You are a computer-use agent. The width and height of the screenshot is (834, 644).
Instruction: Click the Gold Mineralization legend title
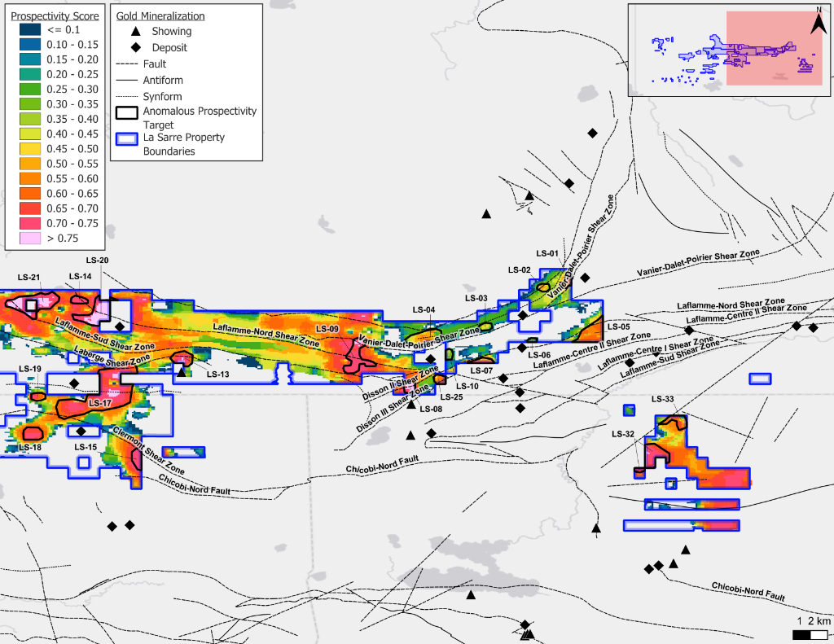pos(160,16)
